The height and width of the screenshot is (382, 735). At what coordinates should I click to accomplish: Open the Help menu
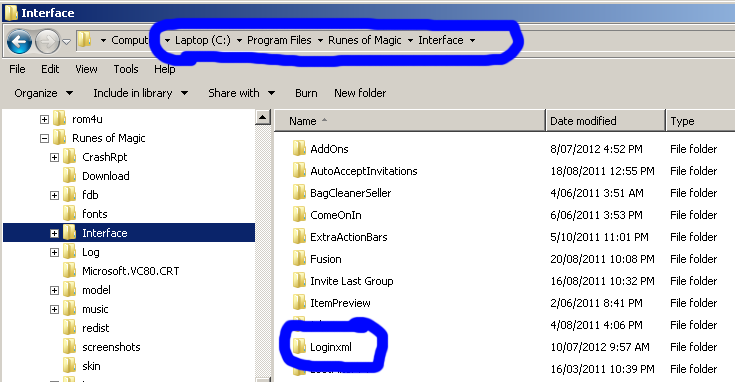coord(165,69)
